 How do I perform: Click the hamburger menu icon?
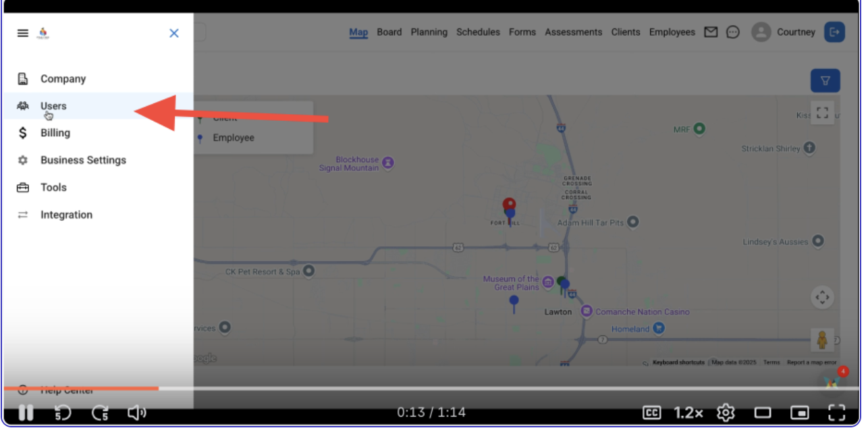point(23,33)
